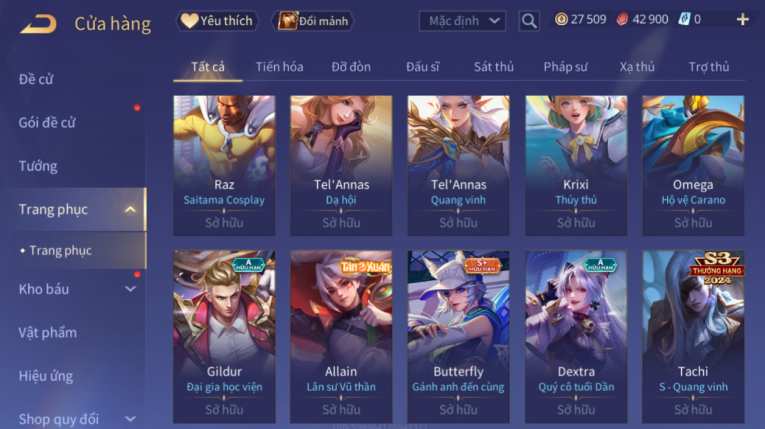Screen dimensions: 765x429
Task: Switch to the Pháp sư tab
Action: click(x=565, y=67)
